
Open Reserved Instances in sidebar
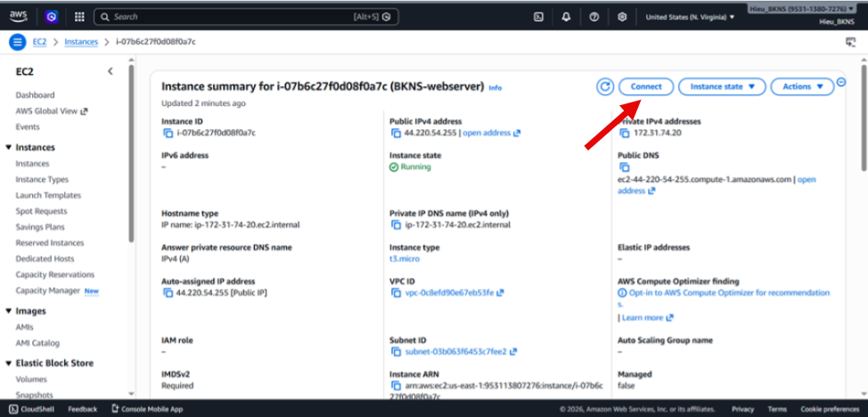[50, 242]
